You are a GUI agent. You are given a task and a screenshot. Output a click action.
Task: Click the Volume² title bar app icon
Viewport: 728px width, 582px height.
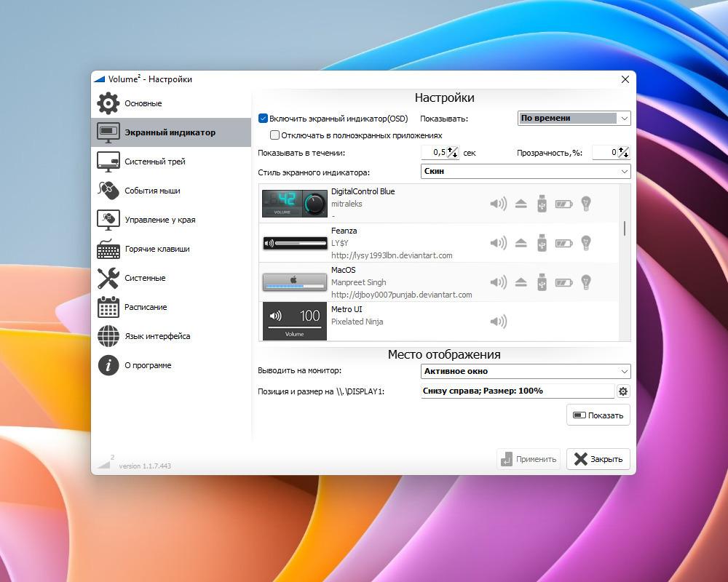click(x=100, y=79)
